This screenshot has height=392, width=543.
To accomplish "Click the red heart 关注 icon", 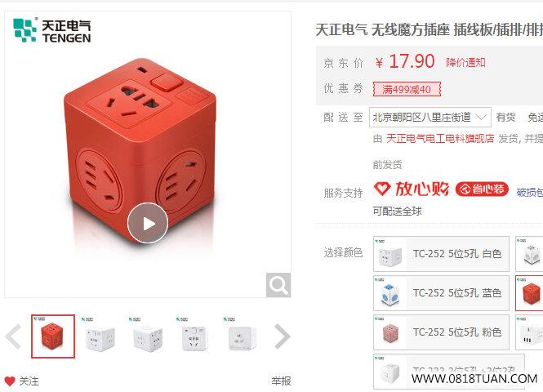I will pos(10,381).
